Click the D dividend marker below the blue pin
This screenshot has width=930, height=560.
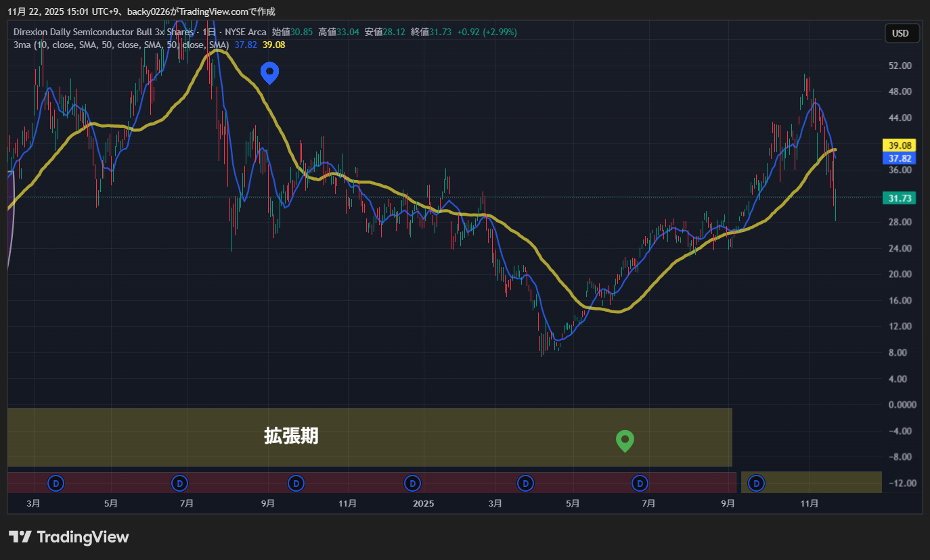pyautogui.click(x=296, y=483)
